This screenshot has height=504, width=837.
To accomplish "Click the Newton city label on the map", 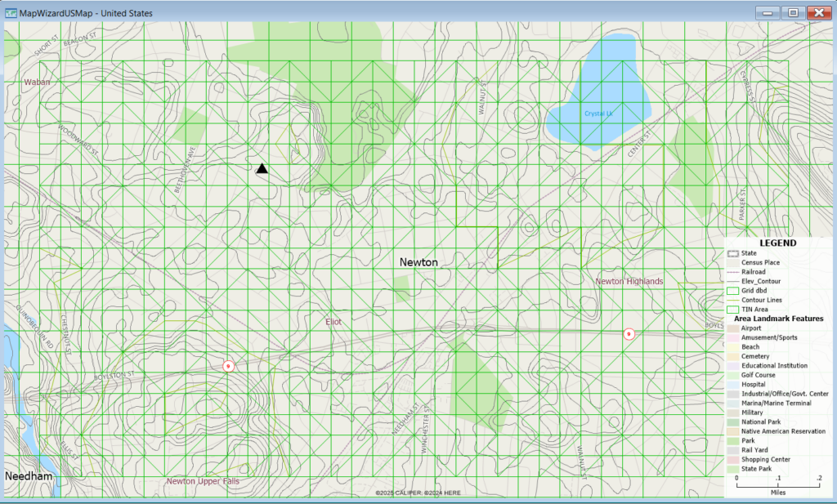I will [418, 262].
